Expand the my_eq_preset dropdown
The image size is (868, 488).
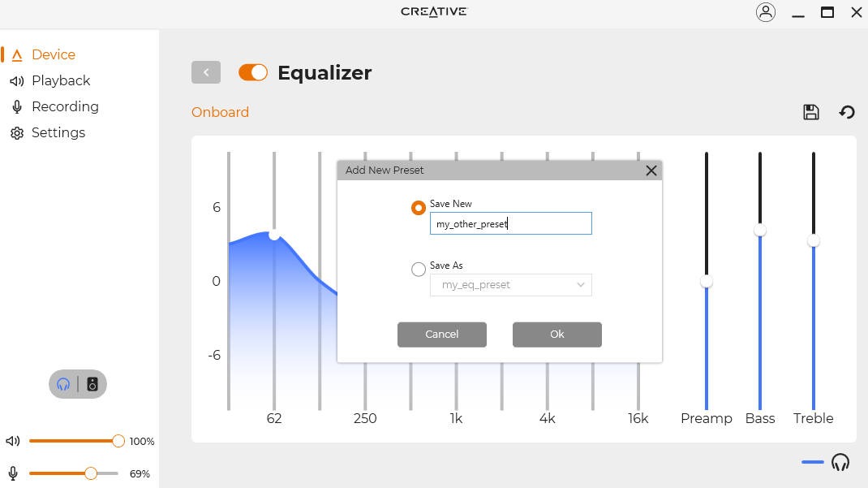click(x=581, y=285)
